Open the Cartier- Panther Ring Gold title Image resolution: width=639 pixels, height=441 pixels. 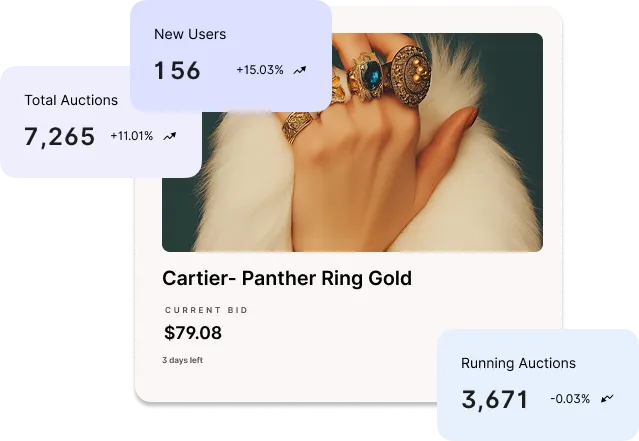(x=287, y=278)
